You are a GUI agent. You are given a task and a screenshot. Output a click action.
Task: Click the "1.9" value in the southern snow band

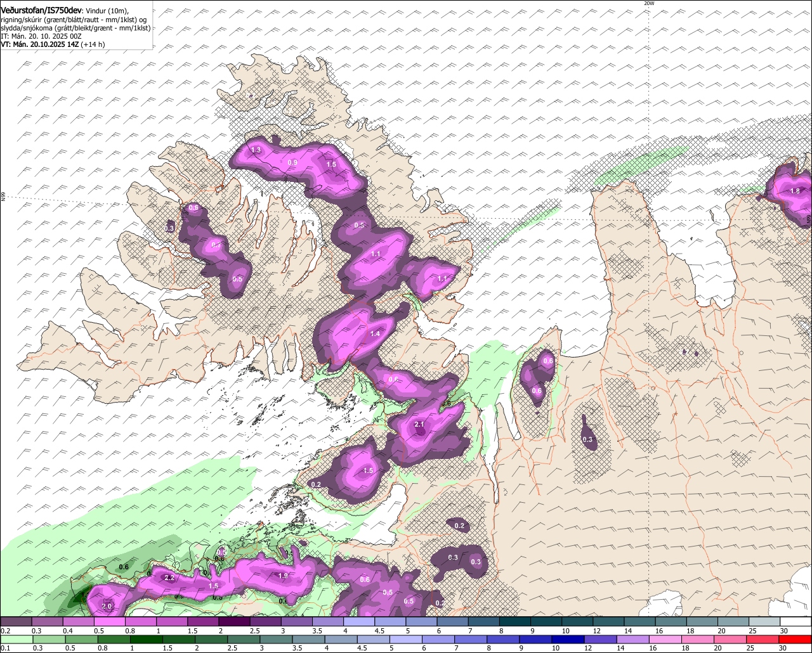coord(284,576)
